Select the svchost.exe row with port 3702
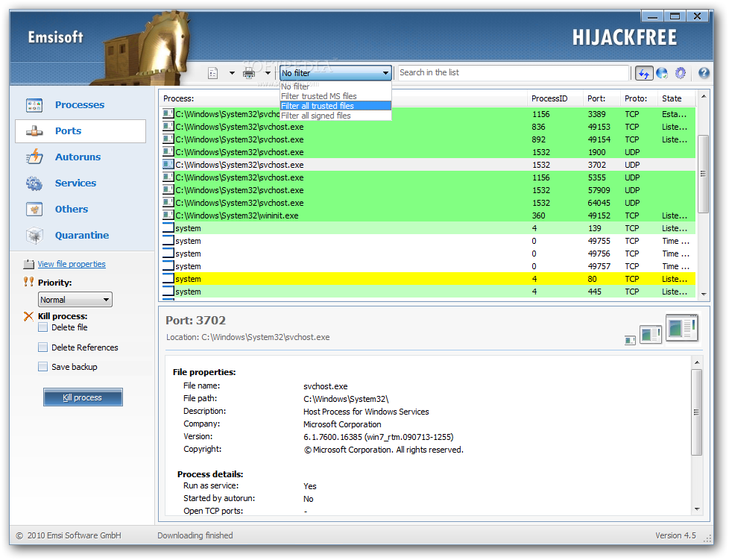 point(428,165)
